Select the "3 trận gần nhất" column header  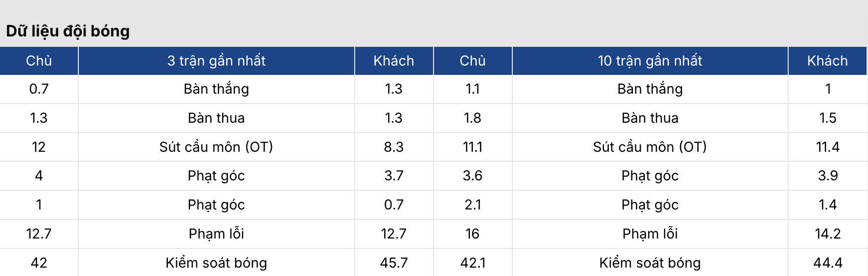[216, 61]
